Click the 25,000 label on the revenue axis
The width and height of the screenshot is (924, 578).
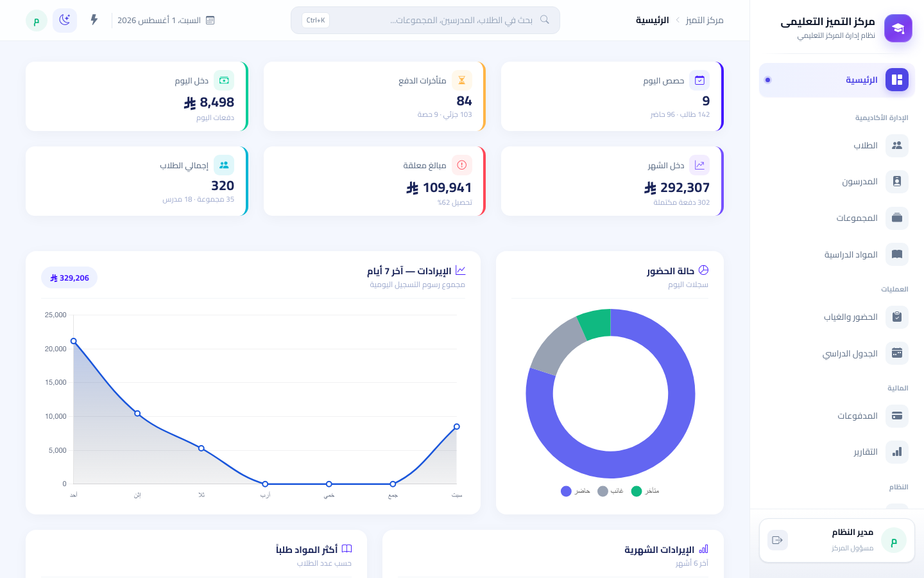pyautogui.click(x=56, y=315)
